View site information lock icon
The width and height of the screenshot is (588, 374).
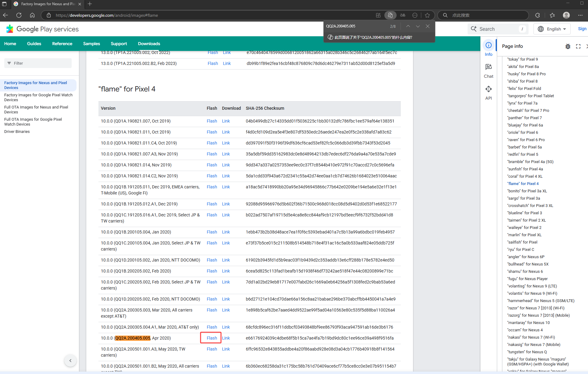click(49, 15)
